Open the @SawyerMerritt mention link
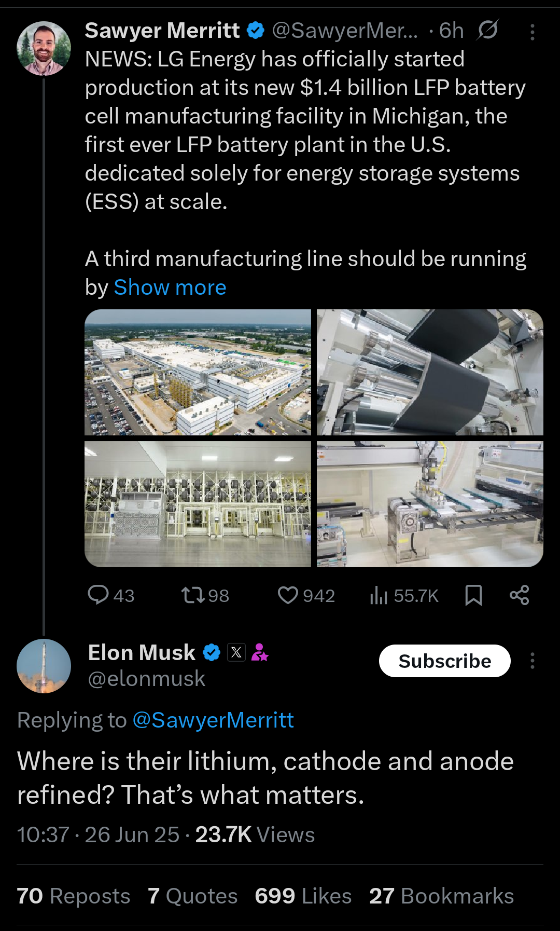The height and width of the screenshot is (931, 560). click(213, 720)
